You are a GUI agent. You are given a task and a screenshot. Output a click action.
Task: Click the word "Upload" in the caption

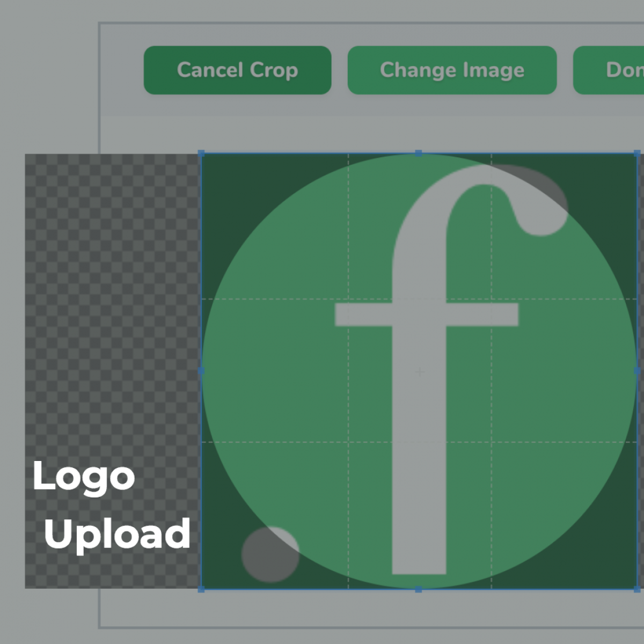tap(117, 534)
